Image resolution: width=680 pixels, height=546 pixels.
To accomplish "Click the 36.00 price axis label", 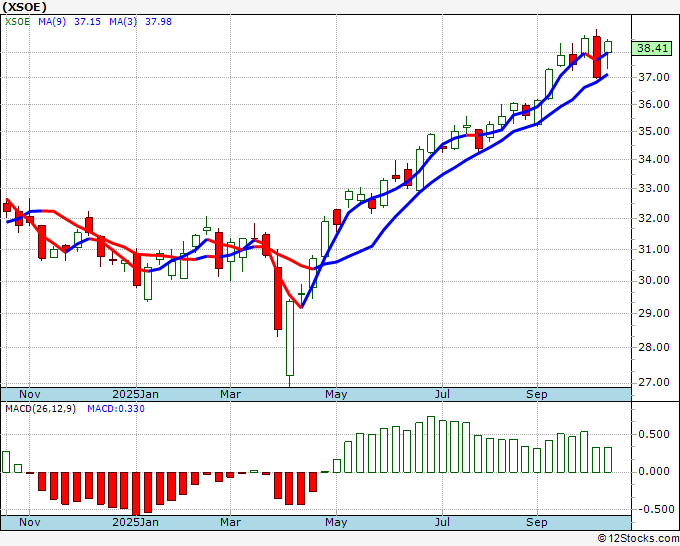I will pos(654,104).
